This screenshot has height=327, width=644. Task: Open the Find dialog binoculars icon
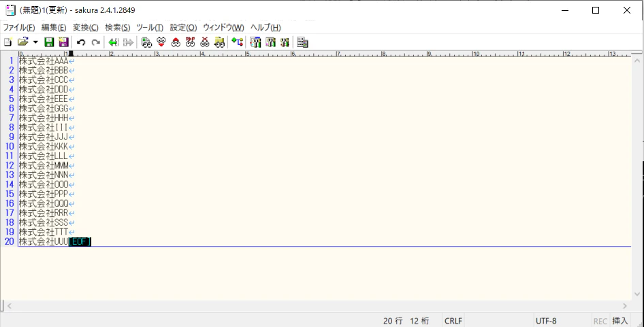coord(146,42)
